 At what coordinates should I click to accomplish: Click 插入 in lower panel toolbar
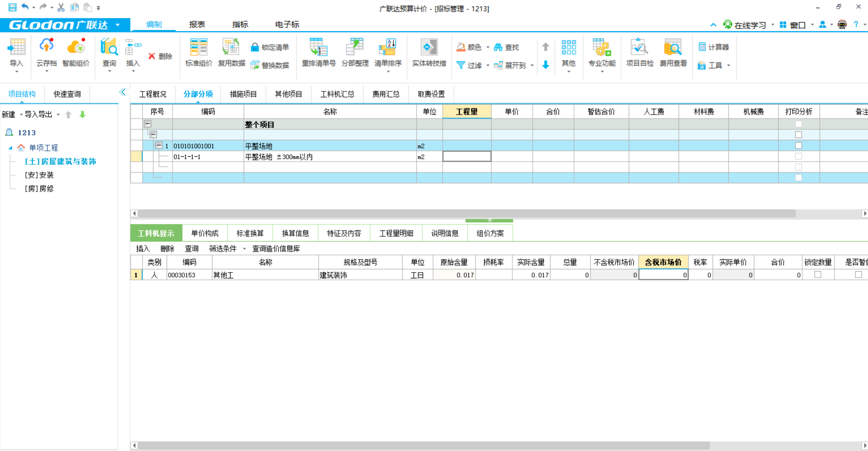143,249
